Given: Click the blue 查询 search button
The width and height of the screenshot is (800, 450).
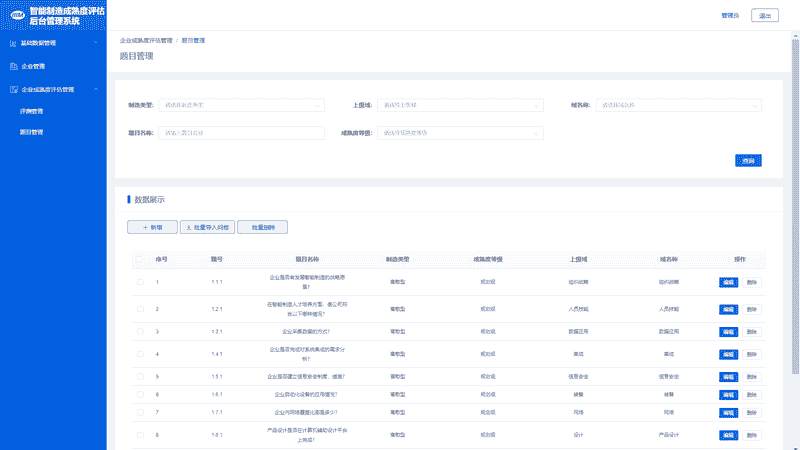Looking at the screenshot, I should (748, 161).
